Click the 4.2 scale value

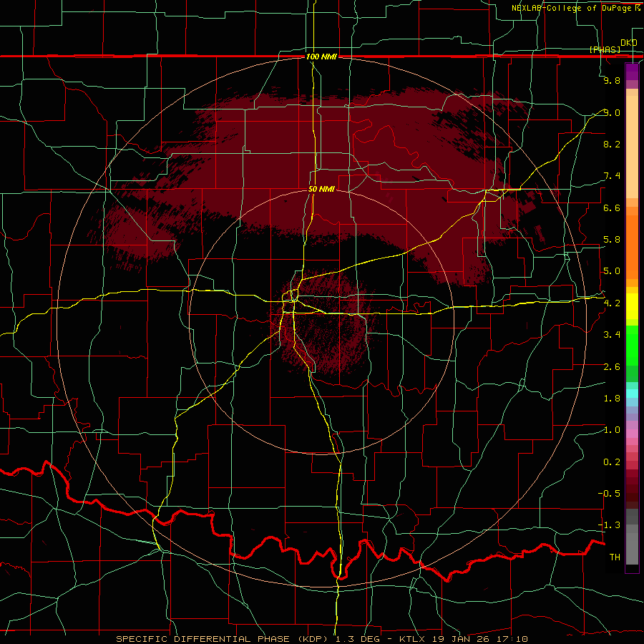click(x=612, y=303)
